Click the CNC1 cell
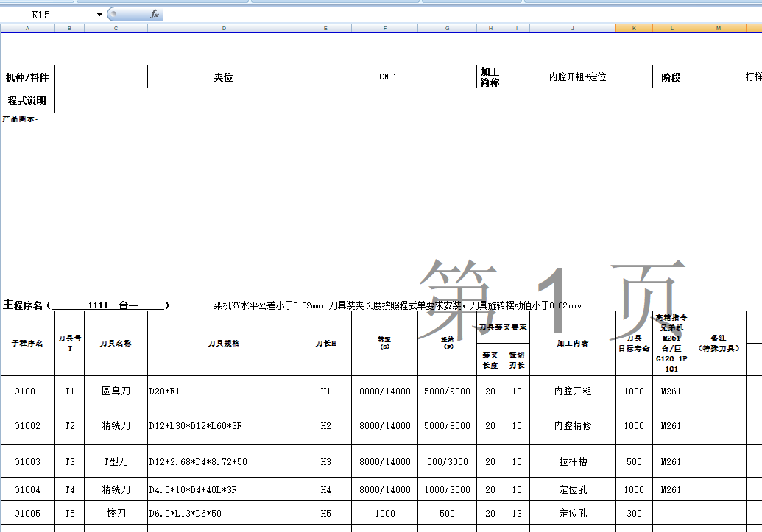The image size is (762, 532). pyautogui.click(x=388, y=77)
